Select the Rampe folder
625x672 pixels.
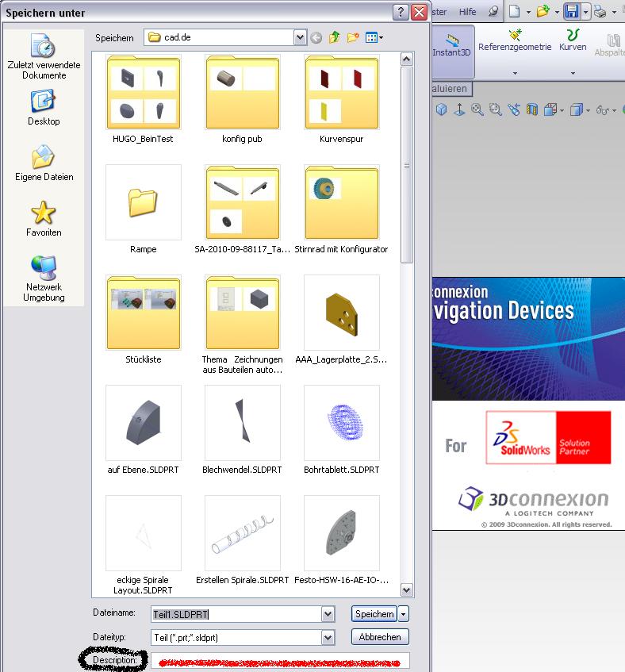[143, 209]
